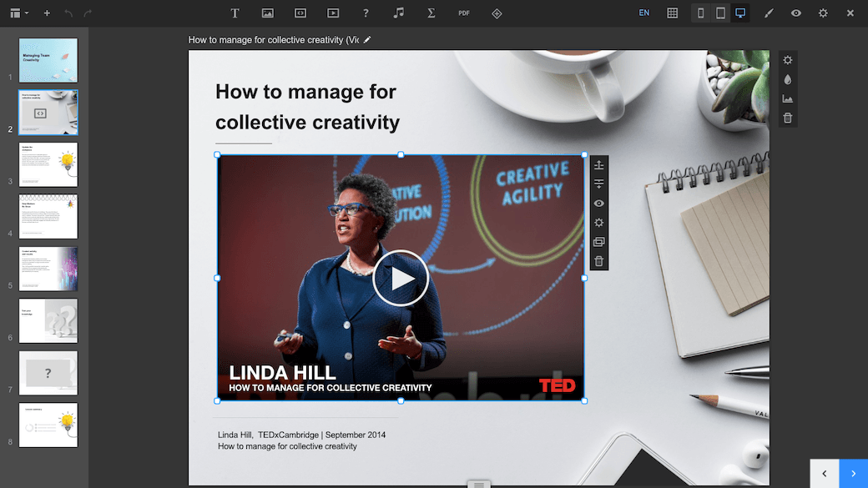The image size is (868, 488).
Task: Open the brush theme styling tool
Action: pyautogui.click(x=769, y=13)
